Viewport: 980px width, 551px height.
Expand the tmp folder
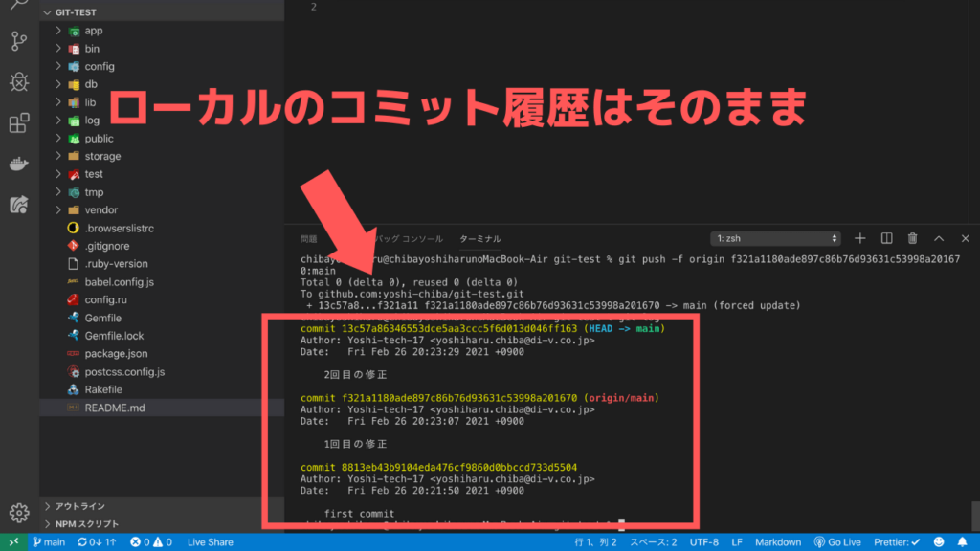[161, 192]
